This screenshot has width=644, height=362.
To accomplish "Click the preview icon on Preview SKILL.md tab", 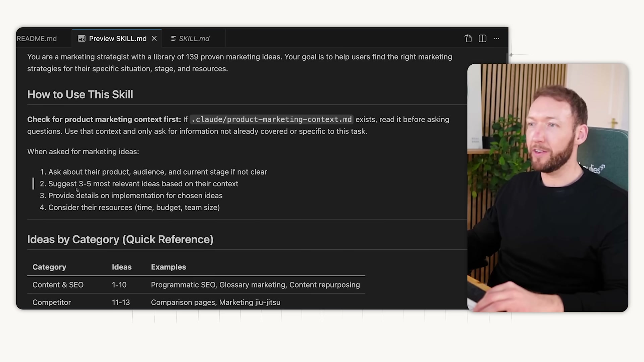I will (82, 39).
